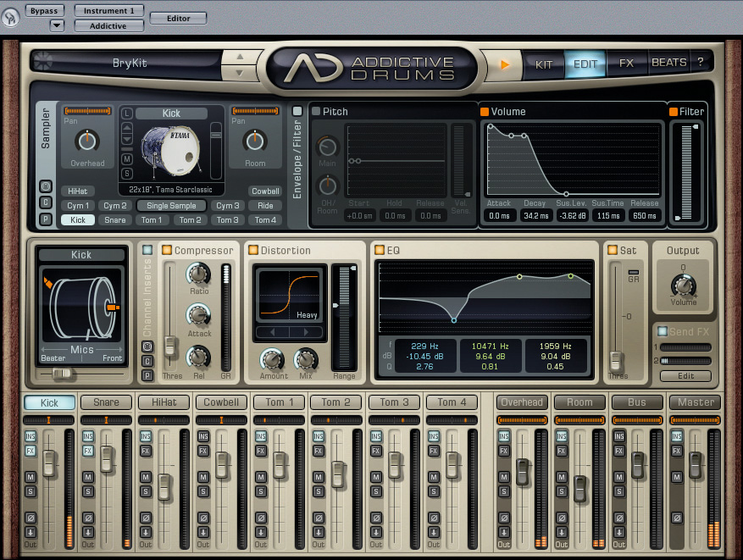Select the Cowbell sampler slot
Viewport: 743px width, 560px height.
point(265,191)
